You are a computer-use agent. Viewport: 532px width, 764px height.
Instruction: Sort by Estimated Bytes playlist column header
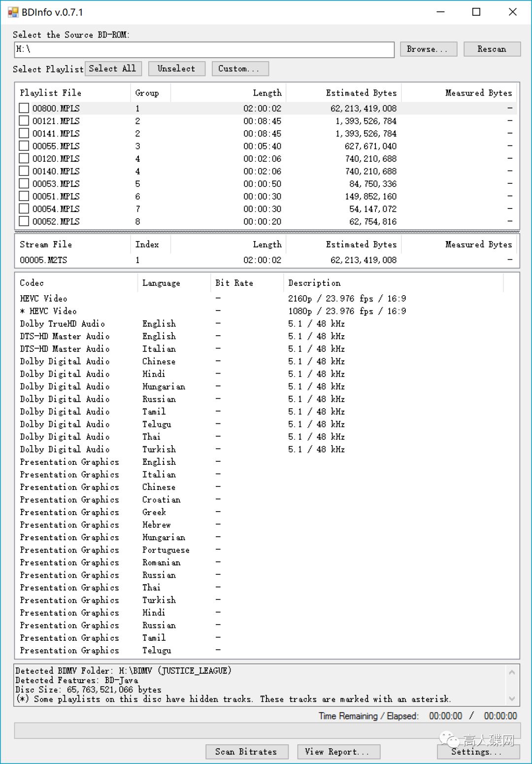point(361,93)
